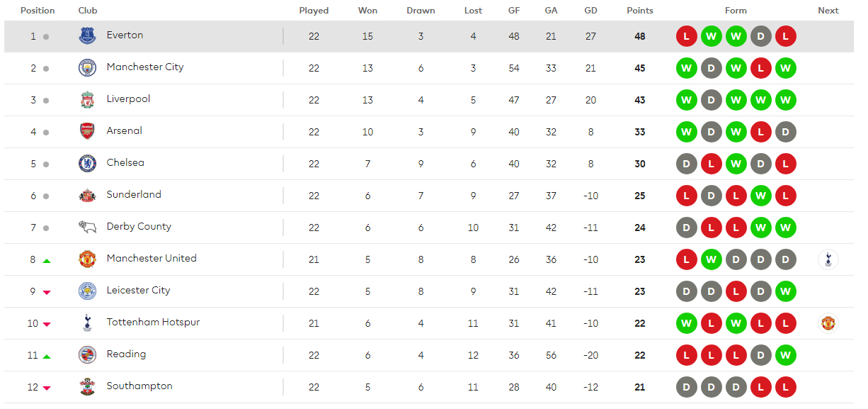Click the Chelsea badge icon

[87, 164]
